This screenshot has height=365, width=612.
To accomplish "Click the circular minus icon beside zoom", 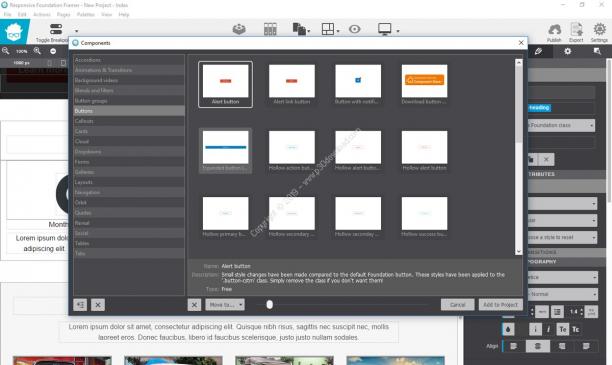I will [x=53, y=51].
